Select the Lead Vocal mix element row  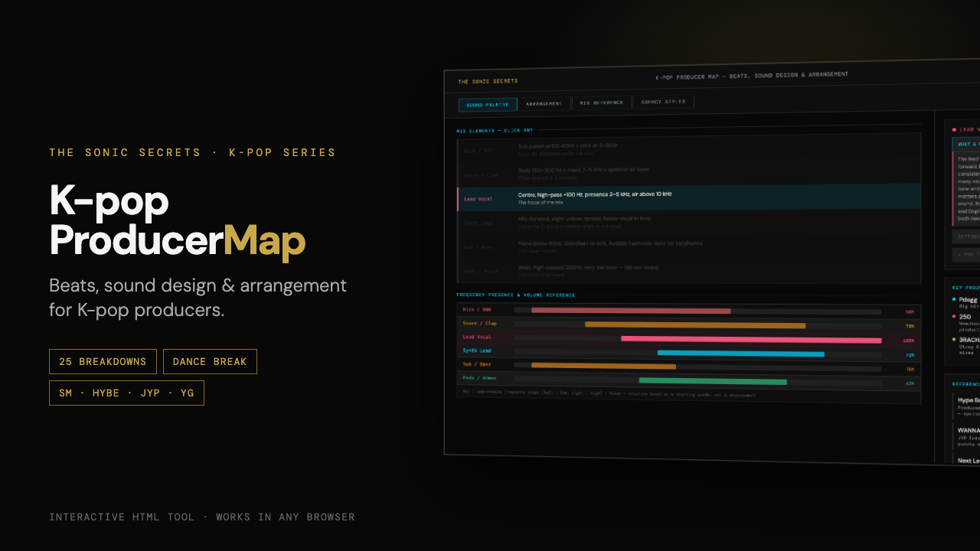[688, 197]
